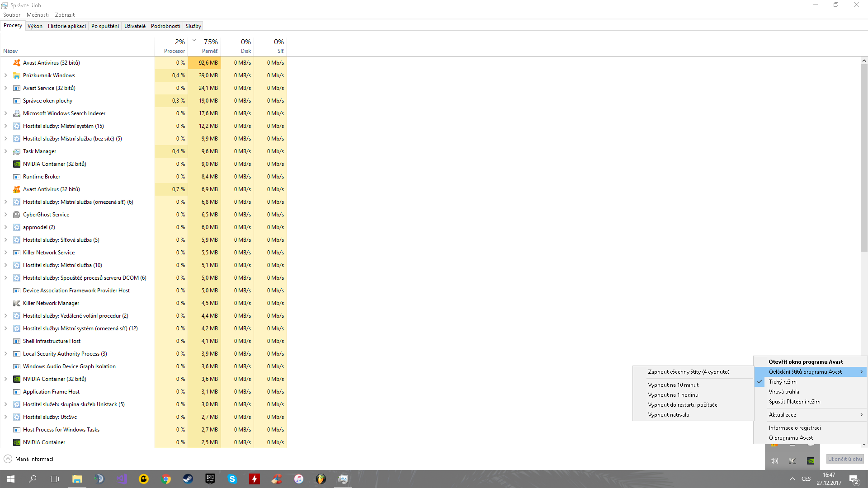Viewport: 868px width, 488px height.
Task: Switch to the Po spuštění tab
Action: coord(105,26)
